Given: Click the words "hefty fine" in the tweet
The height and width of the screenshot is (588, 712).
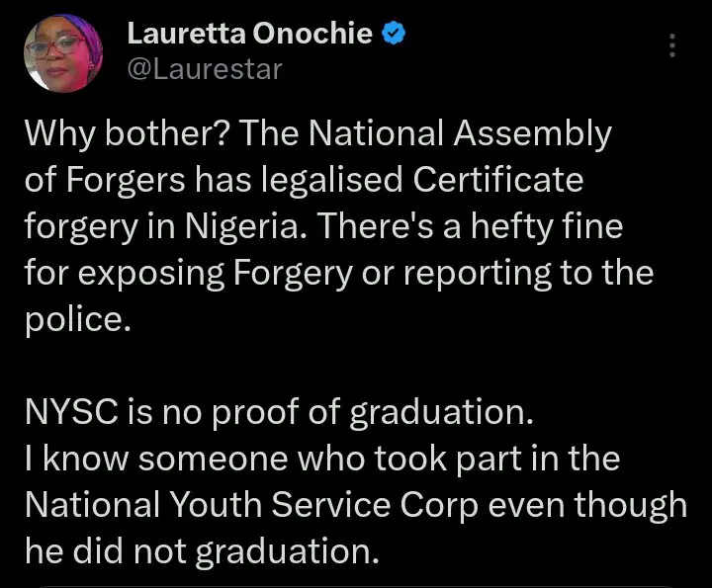Looking at the screenshot, I should (579, 228).
